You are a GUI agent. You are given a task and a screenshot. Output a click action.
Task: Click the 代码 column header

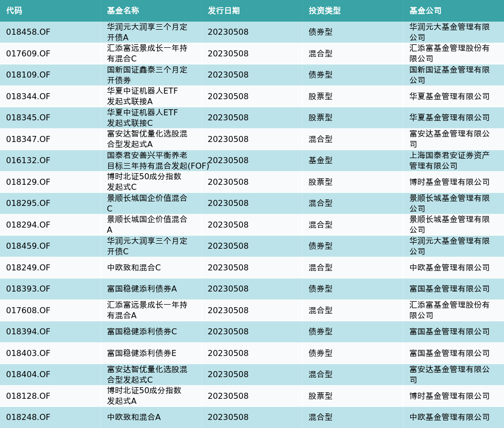[14, 11]
